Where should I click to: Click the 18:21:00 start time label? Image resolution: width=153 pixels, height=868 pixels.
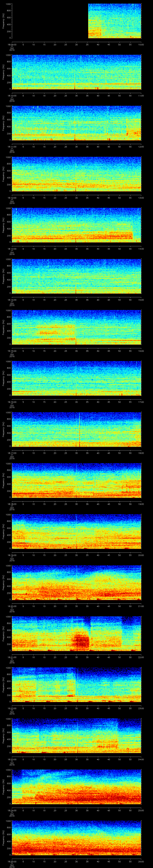[12, 657]
